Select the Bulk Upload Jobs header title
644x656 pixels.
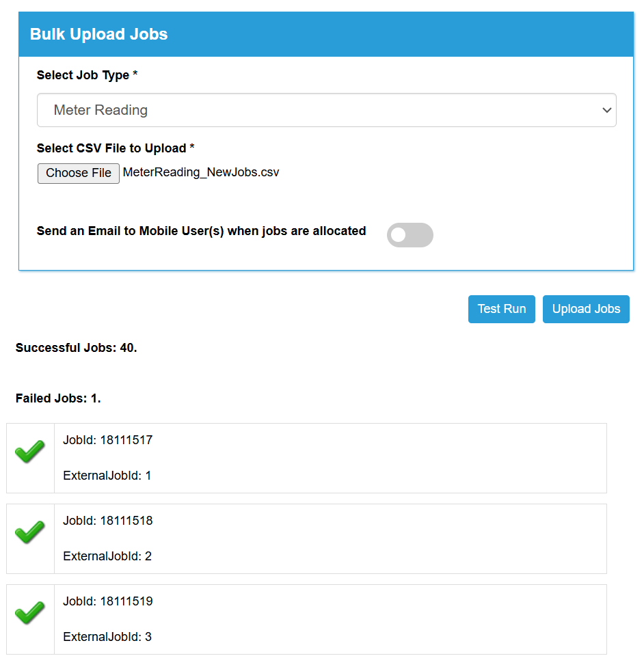[x=98, y=34]
